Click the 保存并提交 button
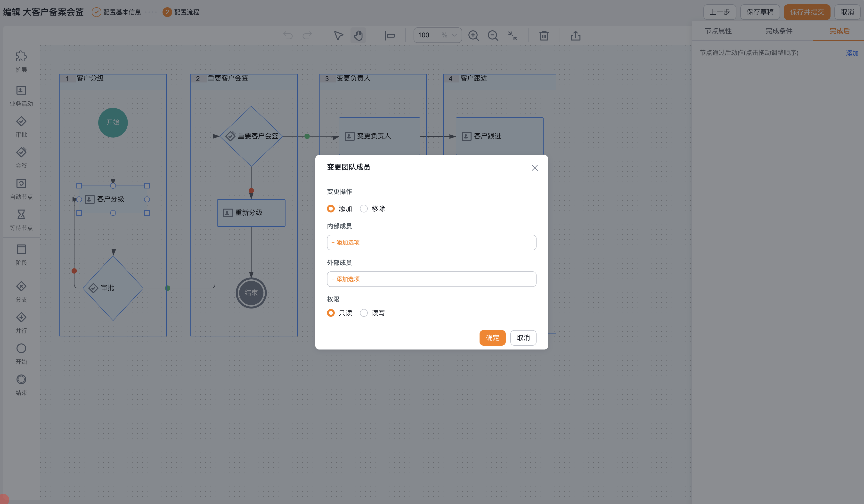Image resolution: width=864 pixels, height=504 pixels. [x=807, y=12]
